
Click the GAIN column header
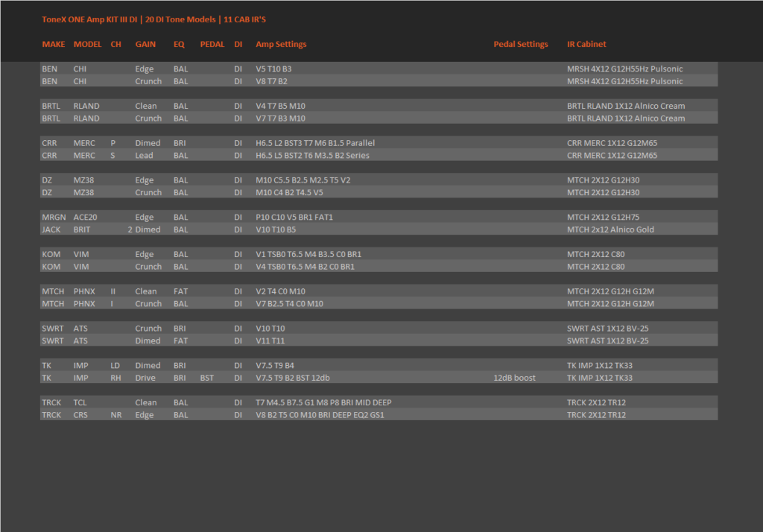point(145,44)
